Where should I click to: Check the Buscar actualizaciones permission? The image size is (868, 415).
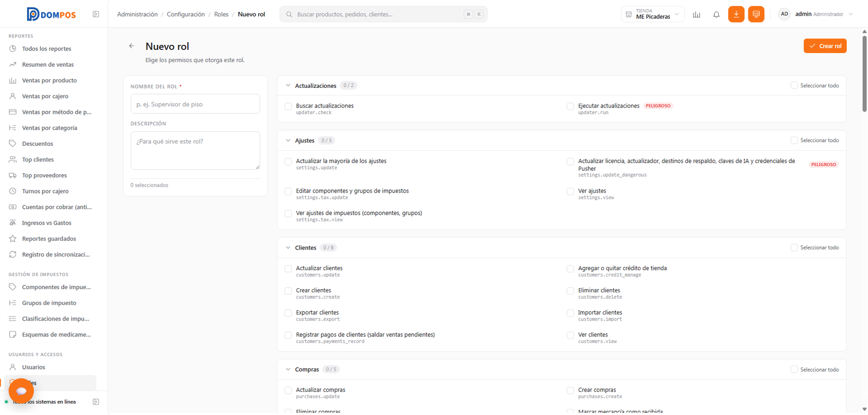click(288, 106)
